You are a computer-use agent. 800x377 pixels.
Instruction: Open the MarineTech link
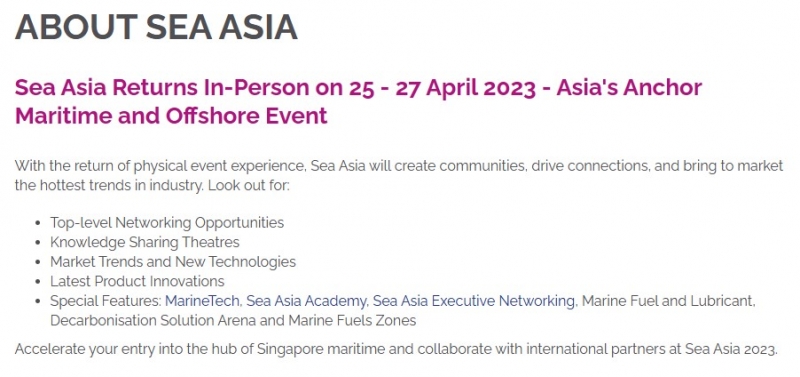[202, 301]
